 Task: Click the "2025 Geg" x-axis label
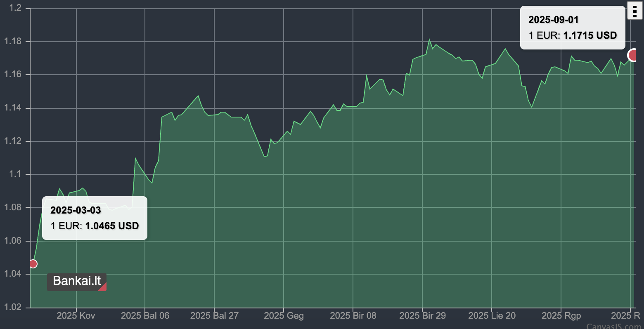pyautogui.click(x=284, y=316)
